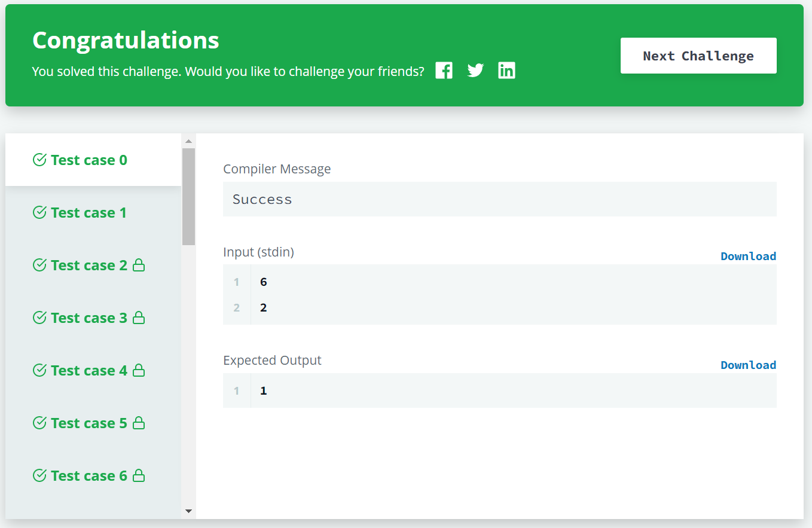Click the passed checkmark icon on Test case 4
The height and width of the screenshot is (528, 812).
click(39, 370)
